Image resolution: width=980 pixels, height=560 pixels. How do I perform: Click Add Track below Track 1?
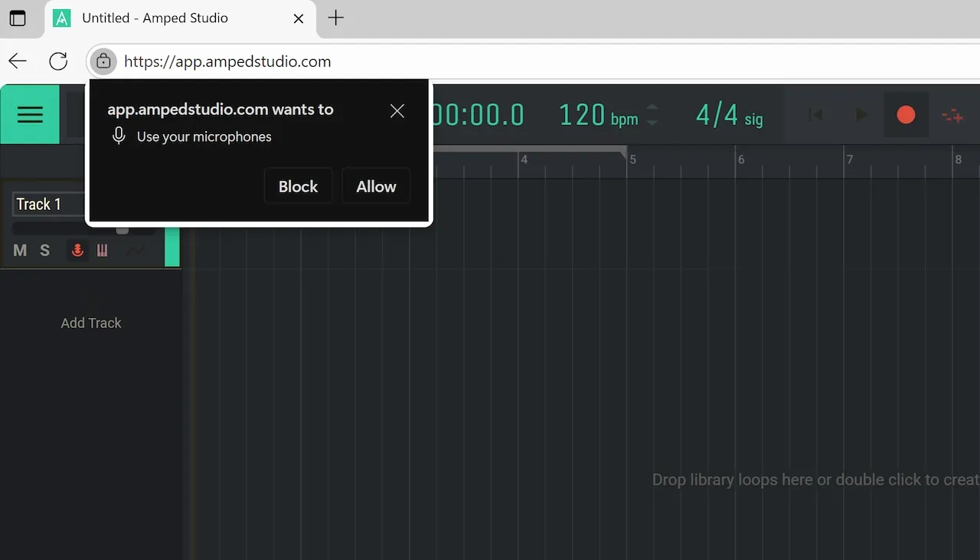(x=91, y=323)
